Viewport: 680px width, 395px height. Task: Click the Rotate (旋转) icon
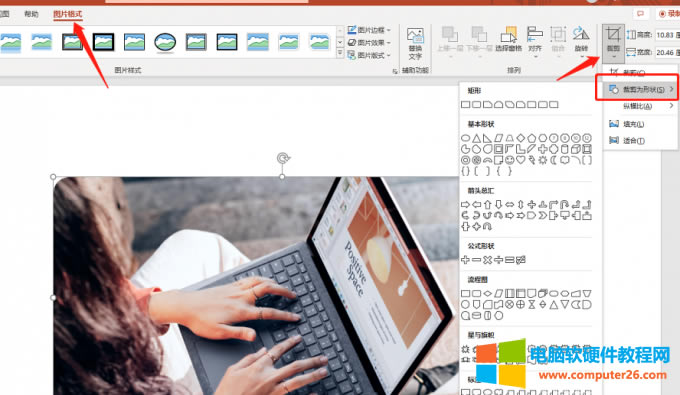581,39
